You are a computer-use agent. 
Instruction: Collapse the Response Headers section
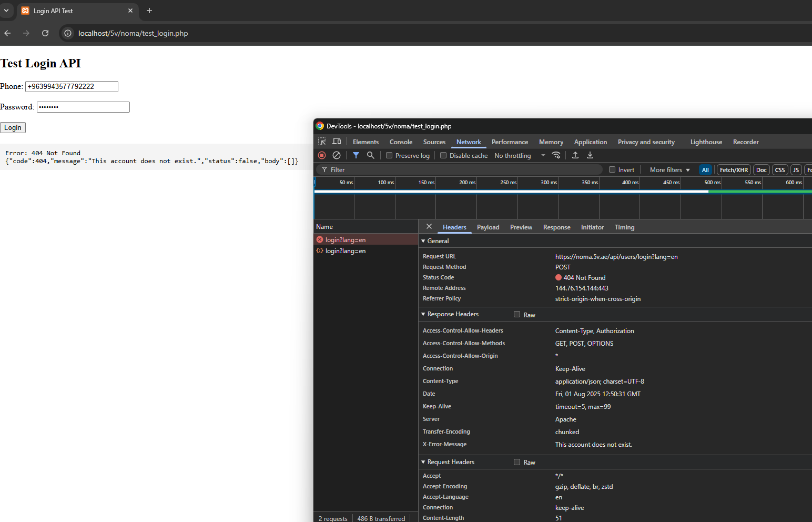tap(452, 314)
